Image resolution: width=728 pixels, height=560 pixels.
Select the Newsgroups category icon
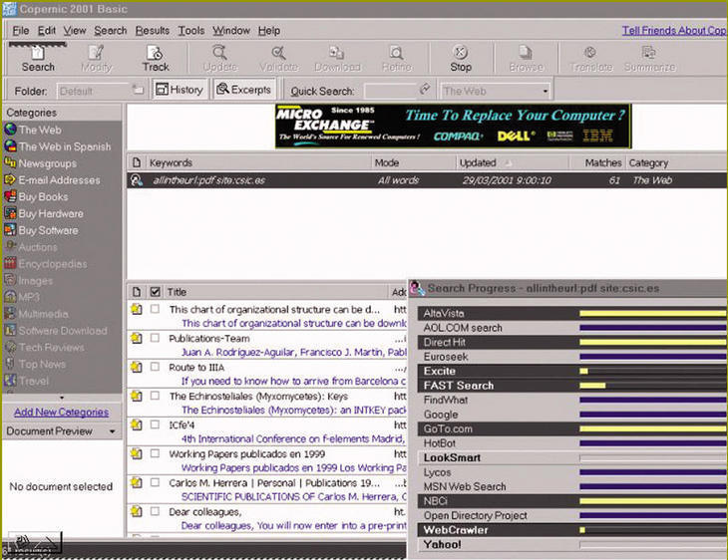(x=11, y=163)
